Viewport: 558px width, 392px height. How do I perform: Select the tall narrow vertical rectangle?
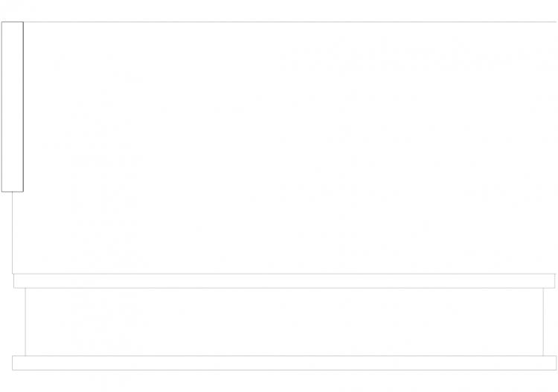[x=13, y=106]
